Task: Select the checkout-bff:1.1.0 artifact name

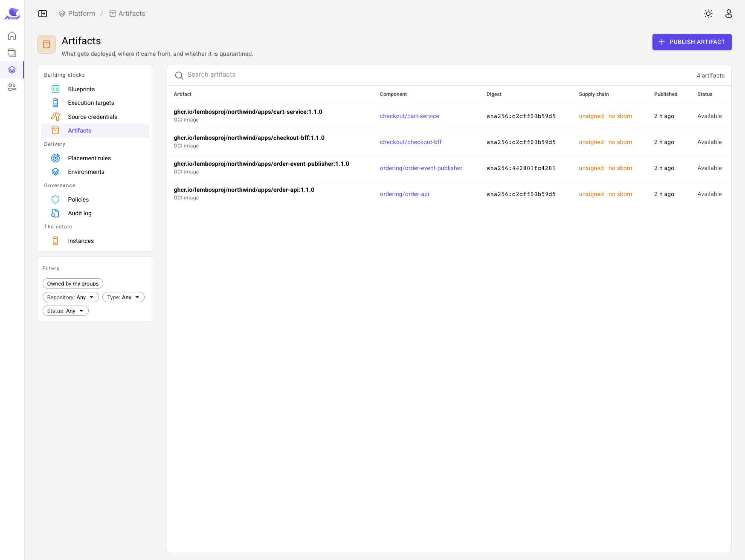Action: [249, 138]
